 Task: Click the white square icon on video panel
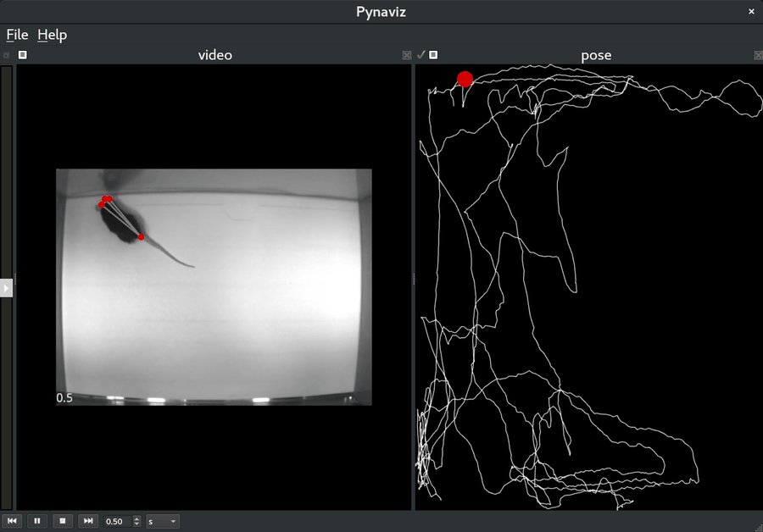[x=23, y=55]
